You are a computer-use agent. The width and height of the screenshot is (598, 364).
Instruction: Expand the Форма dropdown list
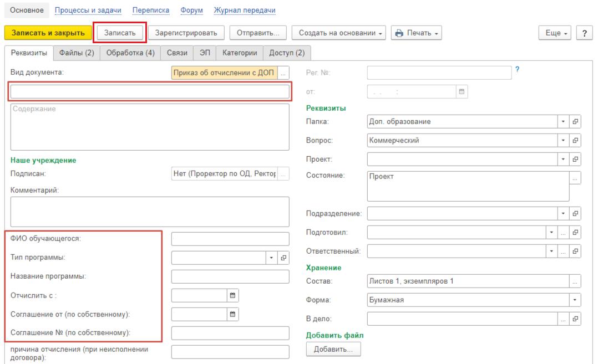click(x=575, y=300)
